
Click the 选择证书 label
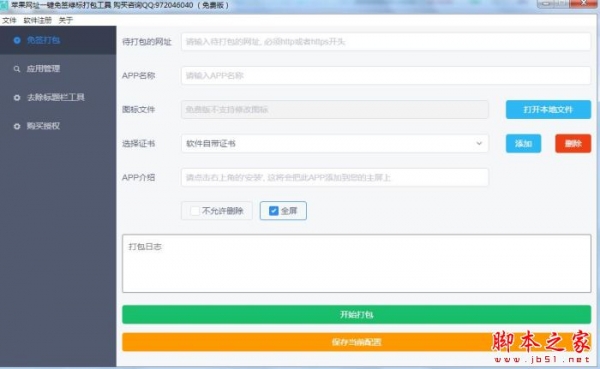tap(139, 144)
